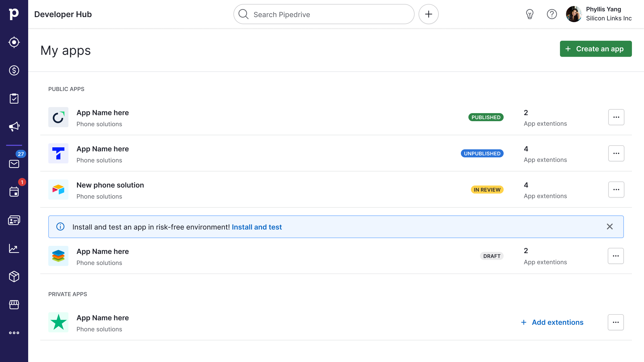Viewport: 644px width, 362px height.
Task: Open options menu for the published app
Action: pyautogui.click(x=616, y=117)
